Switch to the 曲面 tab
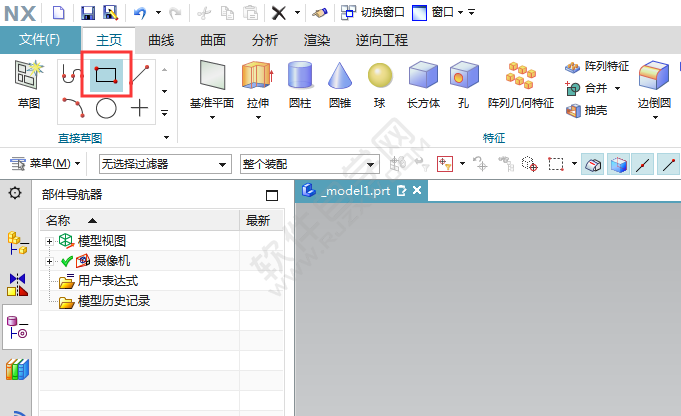 pyautogui.click(x=213, y=40)
